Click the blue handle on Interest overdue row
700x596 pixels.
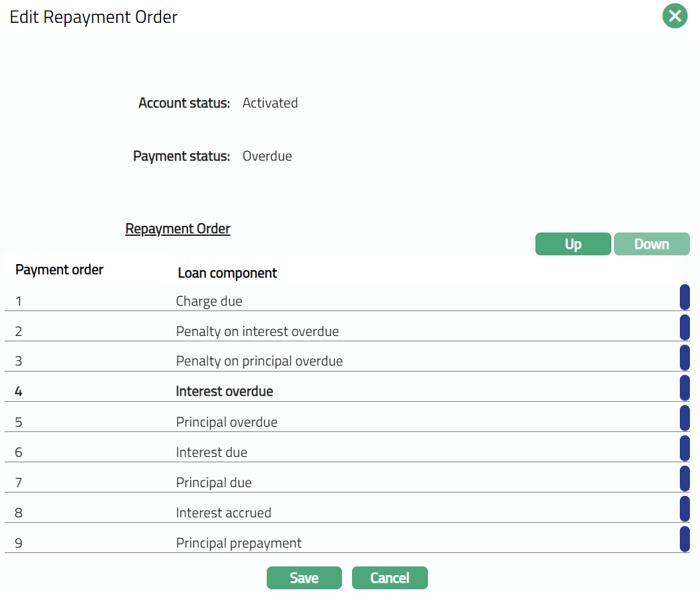(685, 388)
